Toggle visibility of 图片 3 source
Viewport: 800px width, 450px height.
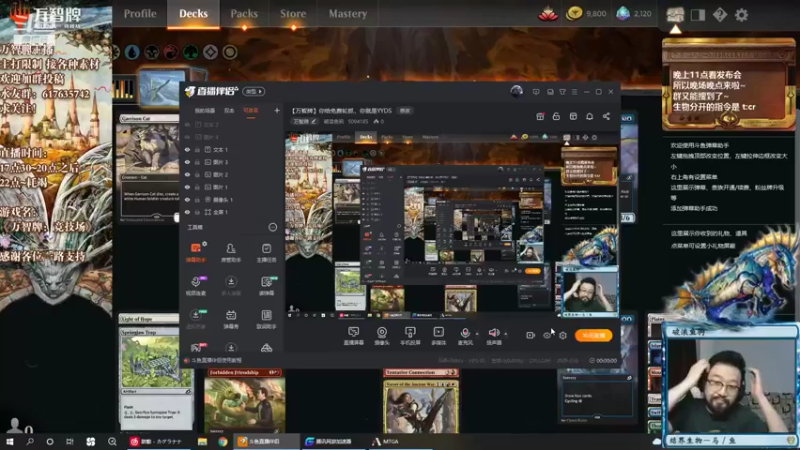187,162
